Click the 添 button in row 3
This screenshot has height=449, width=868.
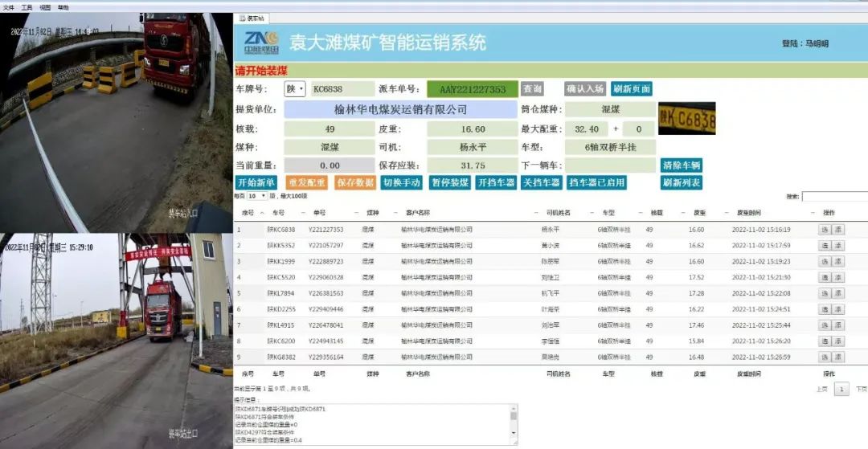(x=838, y=262)
